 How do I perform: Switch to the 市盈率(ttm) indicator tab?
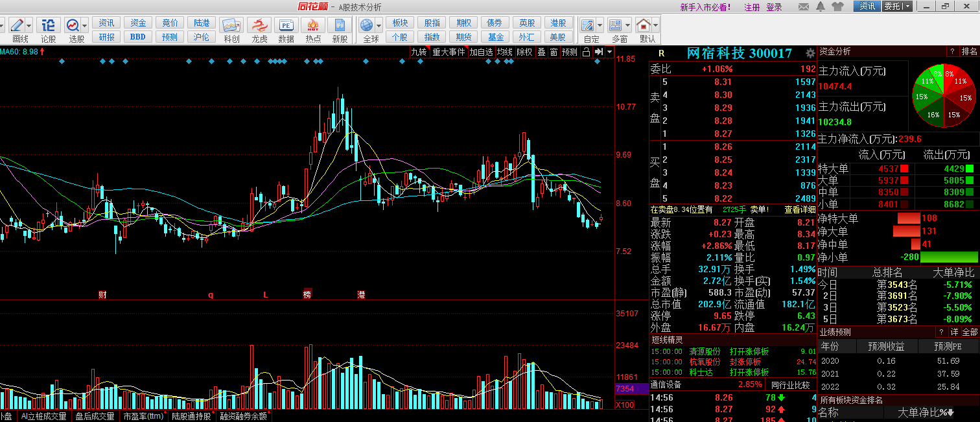coord(143,416)
